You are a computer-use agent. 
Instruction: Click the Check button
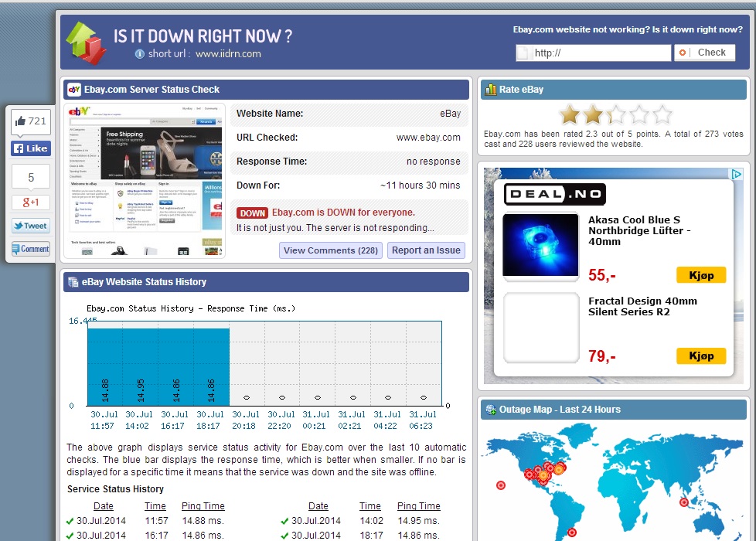pyautogui.click(x=704, y=53)
